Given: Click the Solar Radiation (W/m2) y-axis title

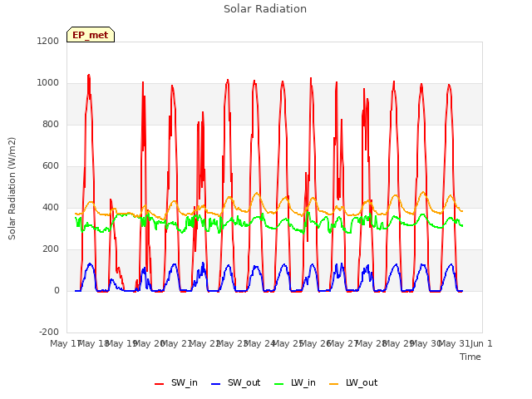Looking at the screenshot, I should tap(12, 189).
